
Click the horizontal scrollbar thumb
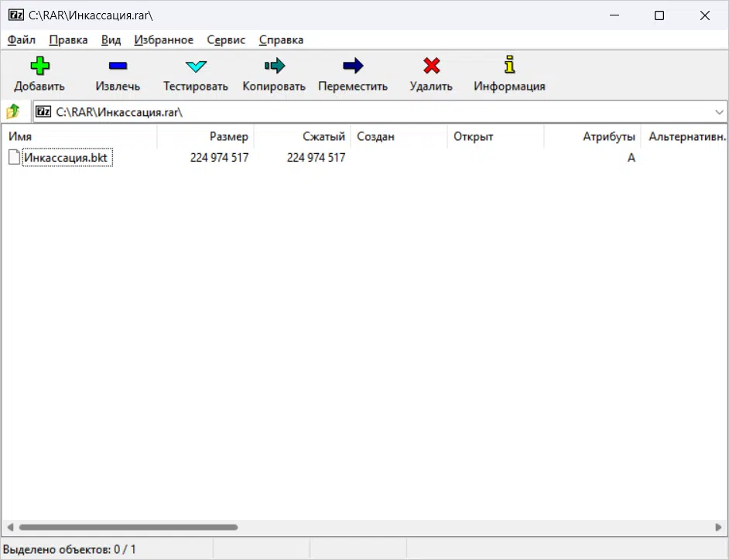pos(128,528)
